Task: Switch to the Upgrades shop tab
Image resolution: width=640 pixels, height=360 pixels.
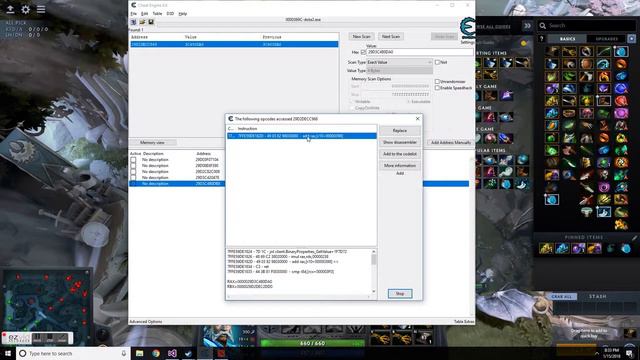Action: [607, 39]
